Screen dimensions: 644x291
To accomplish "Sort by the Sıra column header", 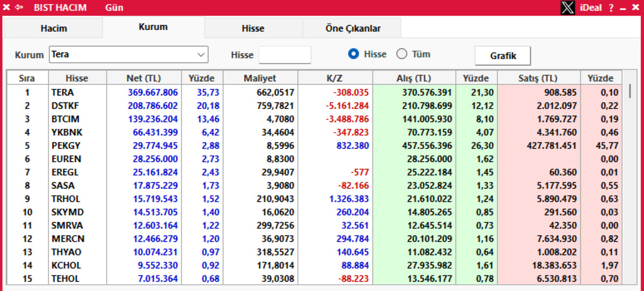I will 27,78.
